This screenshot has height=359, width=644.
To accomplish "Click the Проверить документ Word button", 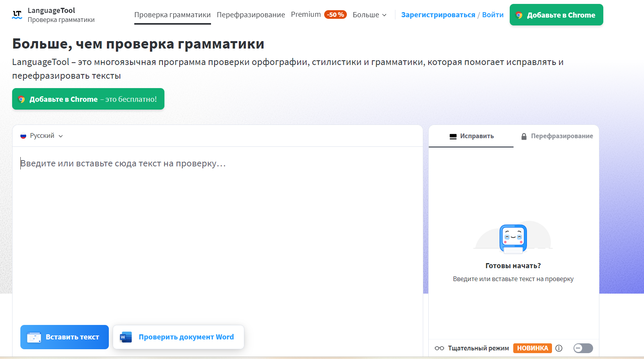I will pos(179,337).
